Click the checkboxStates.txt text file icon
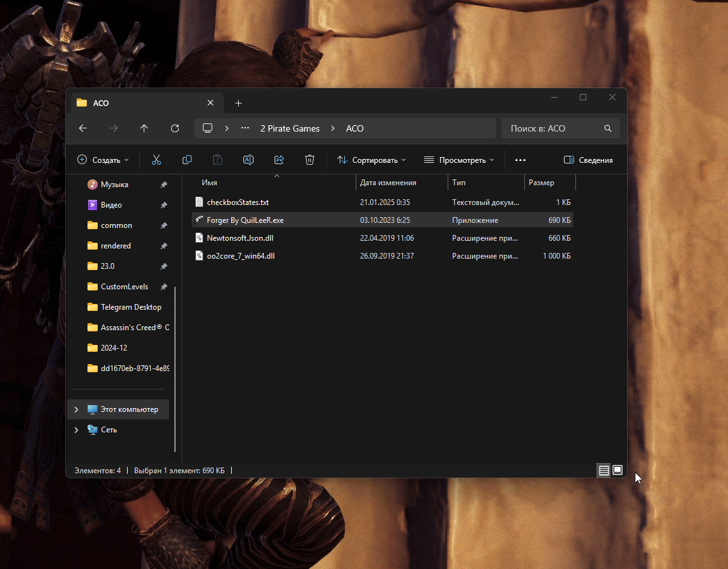The width and height of the screenshot is (728, 569). (199, 202)
